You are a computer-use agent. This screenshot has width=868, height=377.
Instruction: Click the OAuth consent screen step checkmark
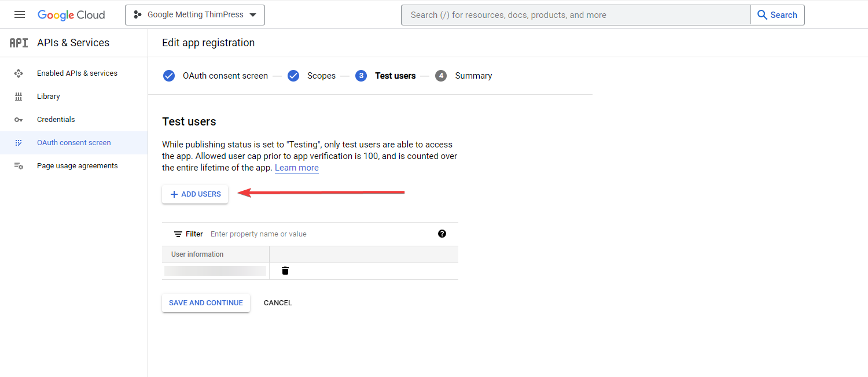(169, 76)
